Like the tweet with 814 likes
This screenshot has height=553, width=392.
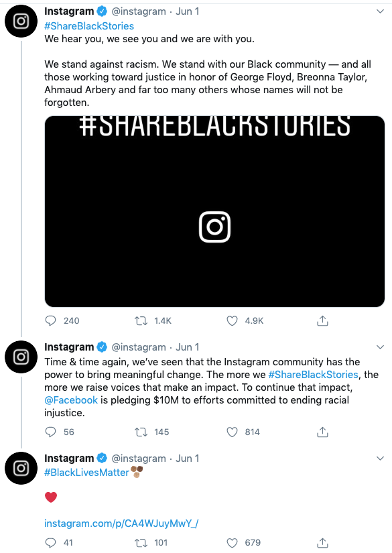click(232, 432)
